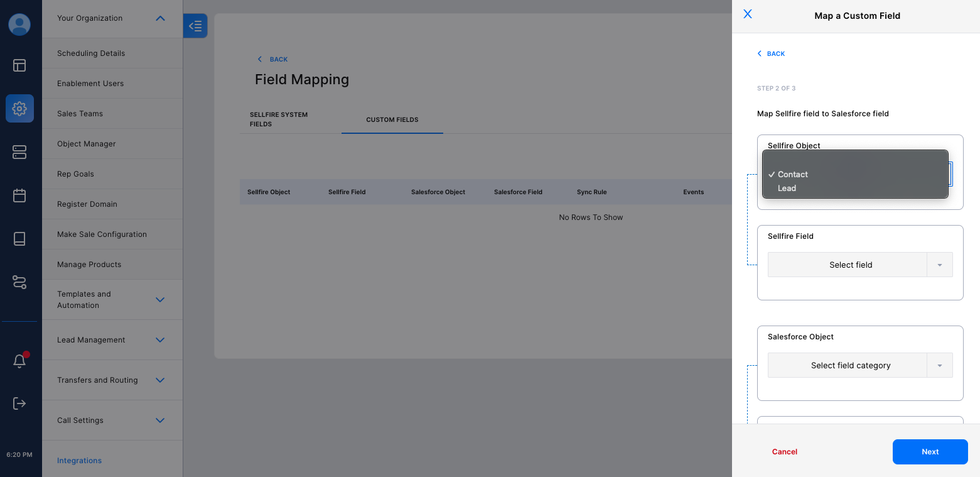Open the settings gear icon in sidebar
This screenshot has width=980, height=477.
pyautogui.click(x=19, y=108)
